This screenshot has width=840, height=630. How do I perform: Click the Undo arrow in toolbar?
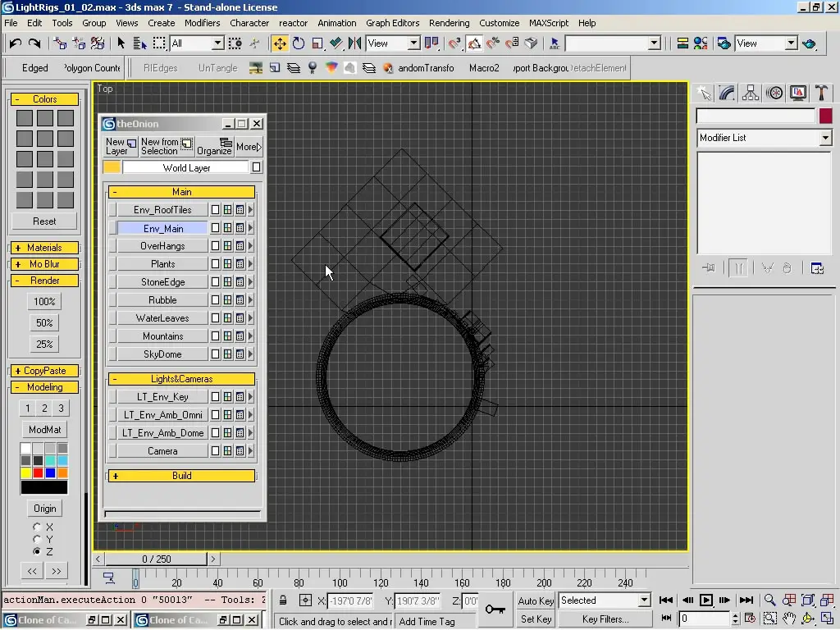coord(15,43)
